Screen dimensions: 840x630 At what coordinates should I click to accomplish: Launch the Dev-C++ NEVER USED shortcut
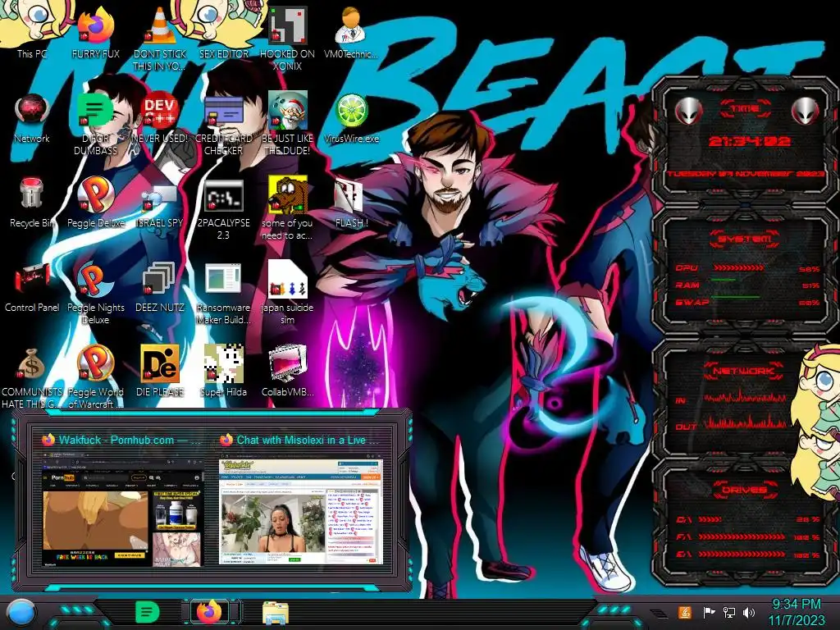pyautogui.click(x=160, y=118)
